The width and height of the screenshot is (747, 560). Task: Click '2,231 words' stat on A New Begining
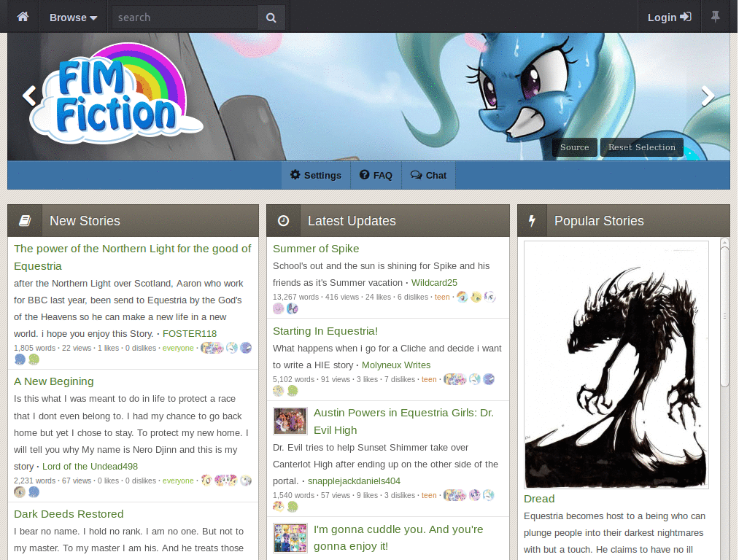point(35,481)
